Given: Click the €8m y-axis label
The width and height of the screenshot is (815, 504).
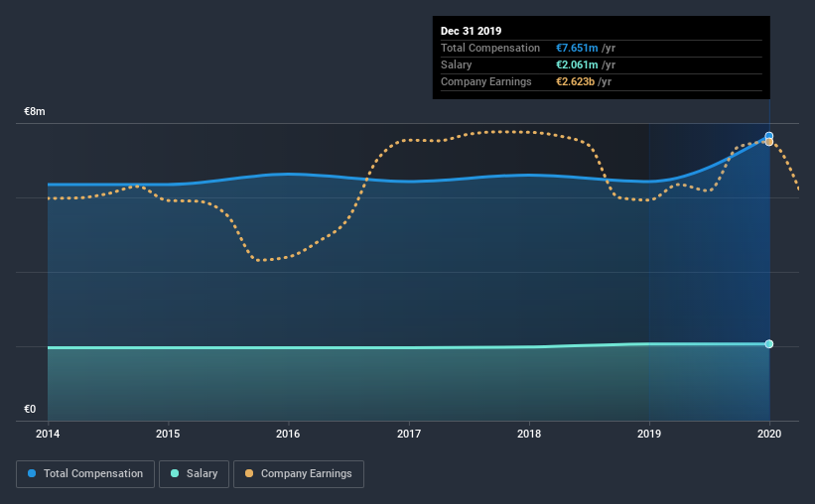Looking at the screenshot, I should pyautogui.click(x=35, y=112).
